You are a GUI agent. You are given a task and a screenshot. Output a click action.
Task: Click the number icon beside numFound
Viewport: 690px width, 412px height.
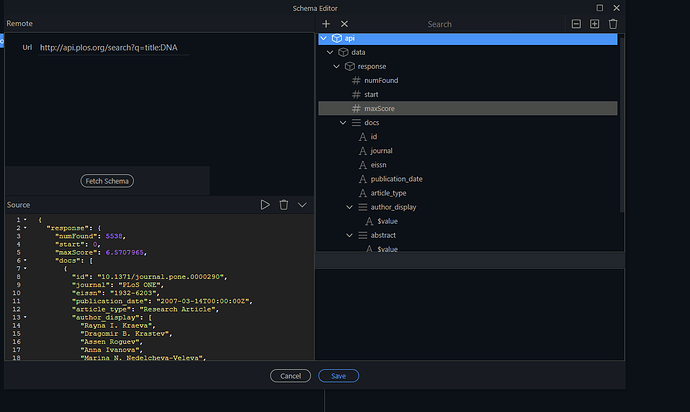[x=356, y=81]
